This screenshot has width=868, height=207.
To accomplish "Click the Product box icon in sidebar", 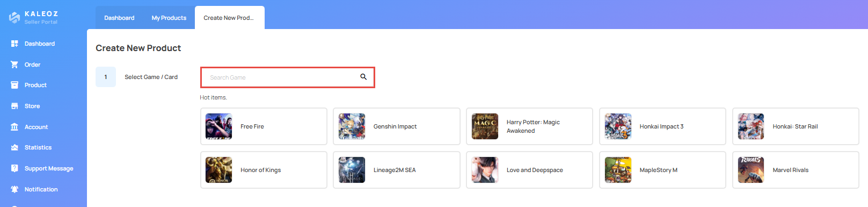I will pos(14,85).
